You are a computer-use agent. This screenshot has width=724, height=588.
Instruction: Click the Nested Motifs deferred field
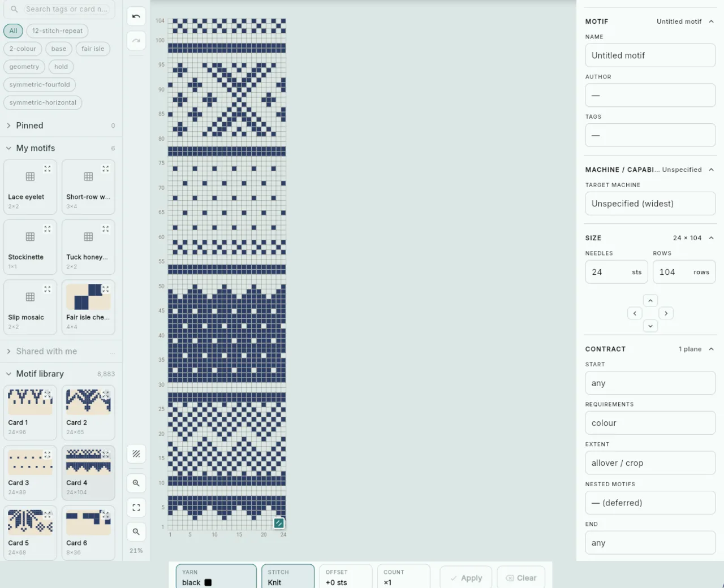pyautogui.click(x=650, y=503)
